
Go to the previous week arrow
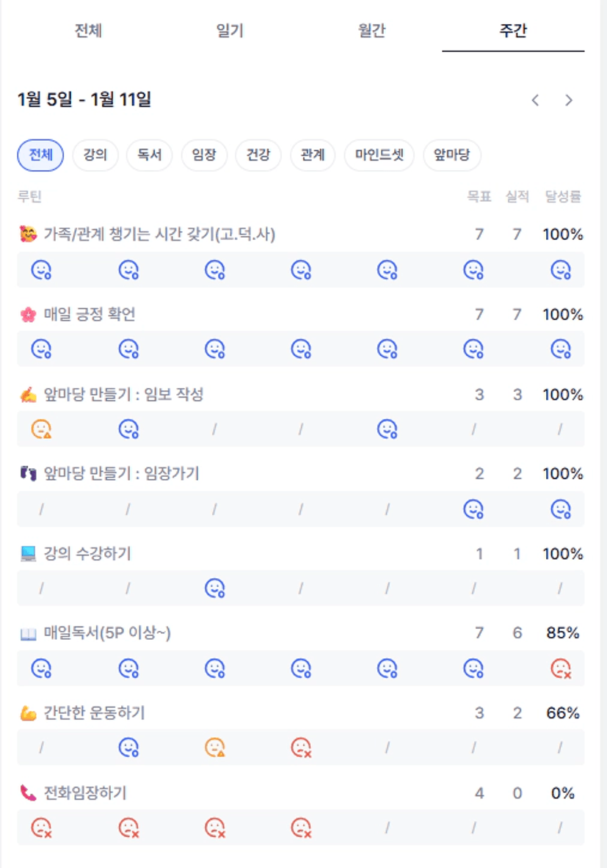click(x=535, y=101)
